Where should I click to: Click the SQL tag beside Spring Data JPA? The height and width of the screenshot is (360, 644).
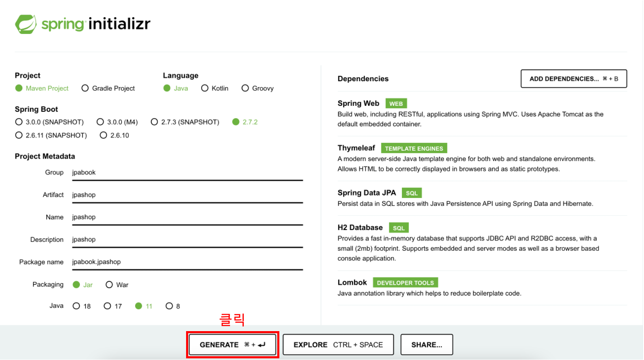click(x=412, y=193)
